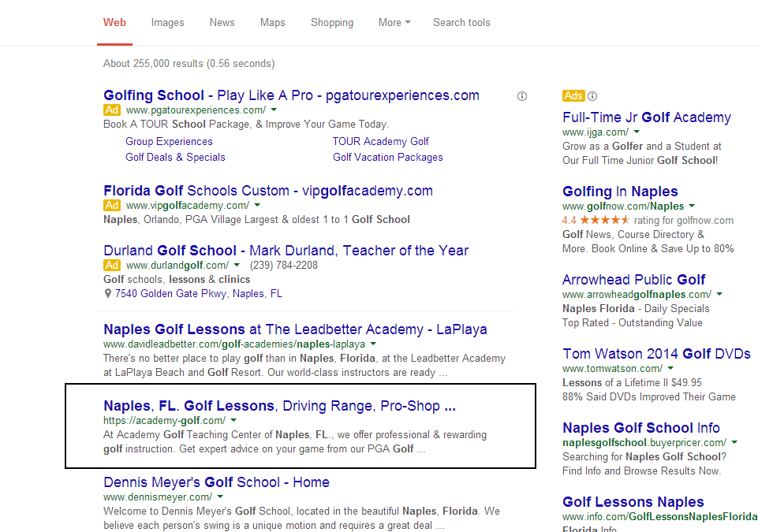The height and width of the screenshot is (532, 758).
Task: Expand the arrow next to www.durlandgolf.com/
Action: pos(237,265)
